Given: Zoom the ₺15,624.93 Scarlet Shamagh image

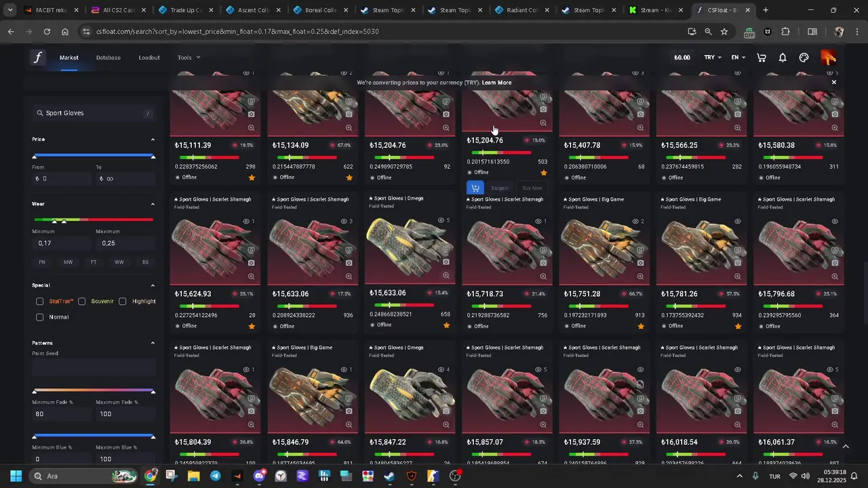Looking at the screenshot, I should pyautogui.click(x=251, y=276).
